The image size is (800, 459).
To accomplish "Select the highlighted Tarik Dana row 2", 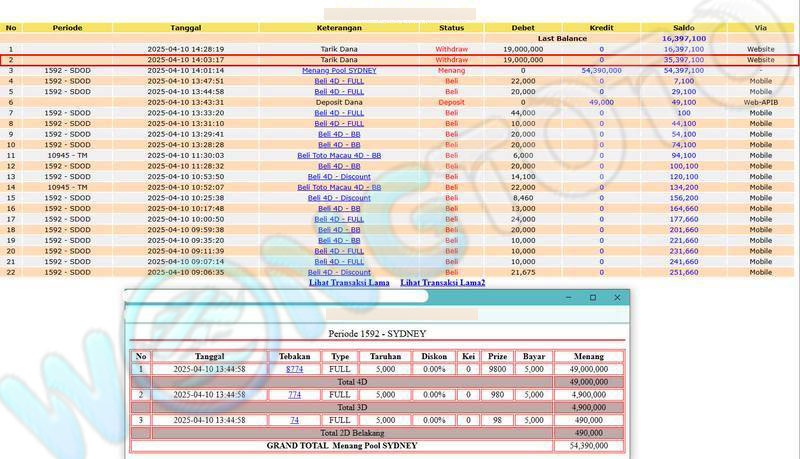I will pyautogui.click(x=339, y=60).
